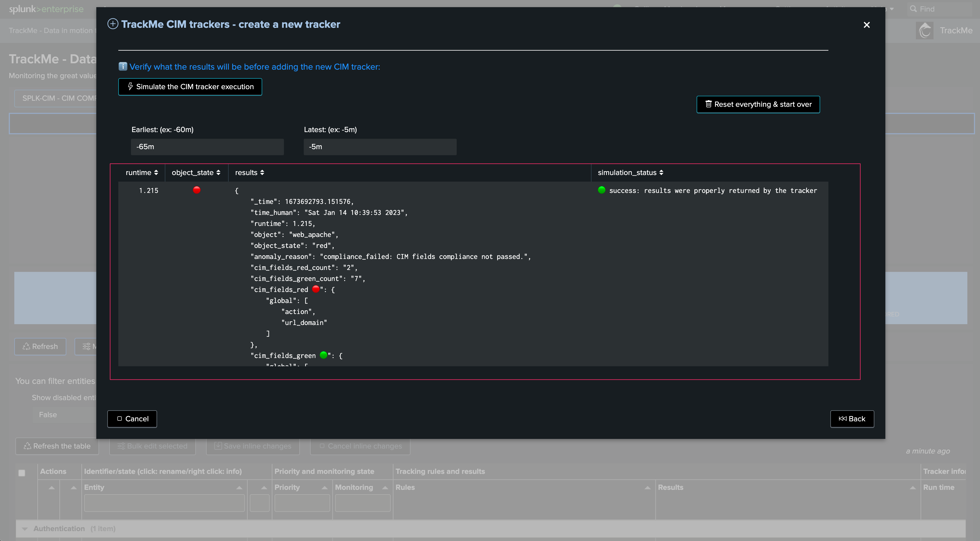
Task: Sort table by runtime column
Action: (x=141, y=173)
